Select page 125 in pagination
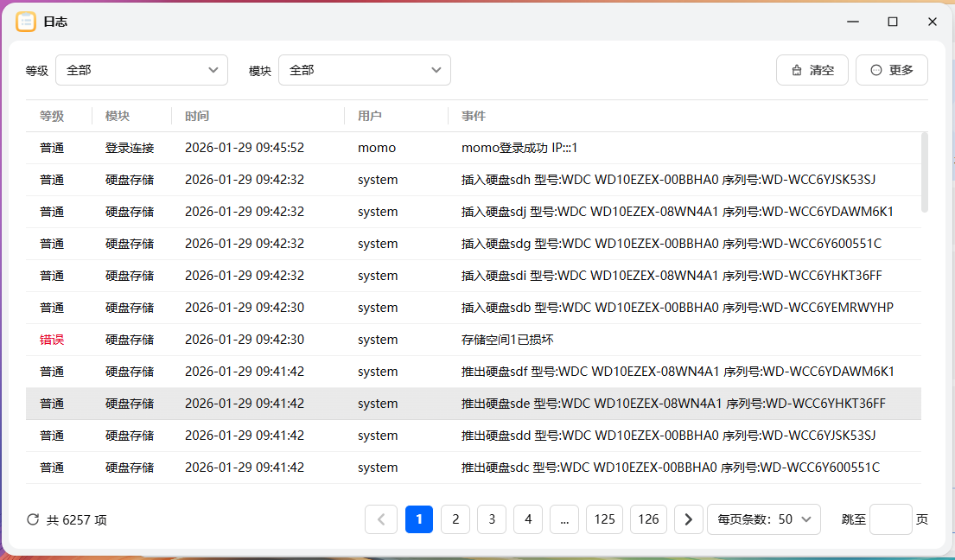Image resolution: width=955 pixels, height=560 pixels. tap(604, 519)
